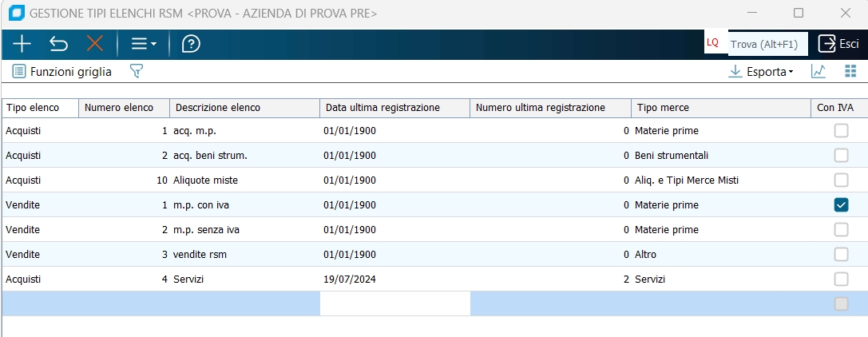Viewport: 868px width, 337px height.
Task: Click the Tipo merce column header
Action: [719, 108]
